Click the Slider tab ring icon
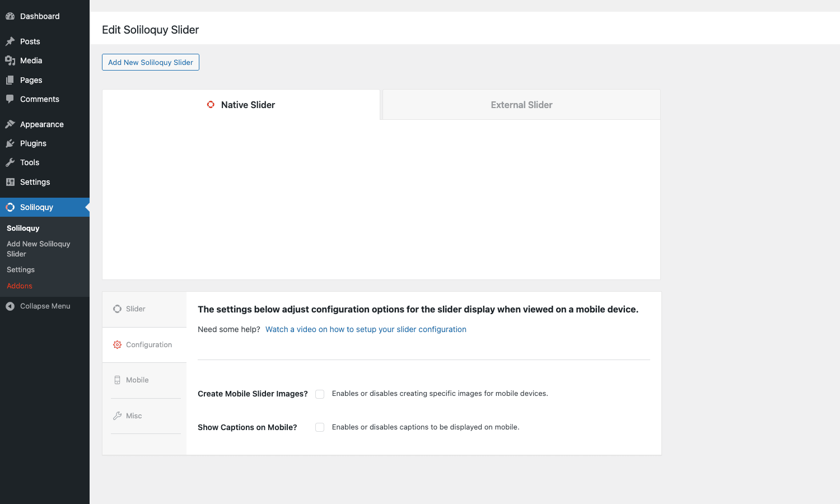Screen dimensions: 840x504 pos(117,309)
